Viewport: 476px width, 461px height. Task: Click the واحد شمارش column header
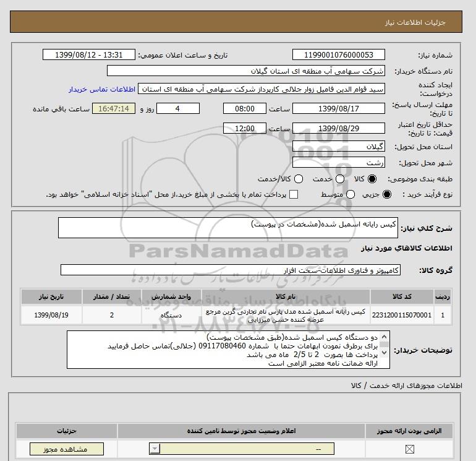171,296
